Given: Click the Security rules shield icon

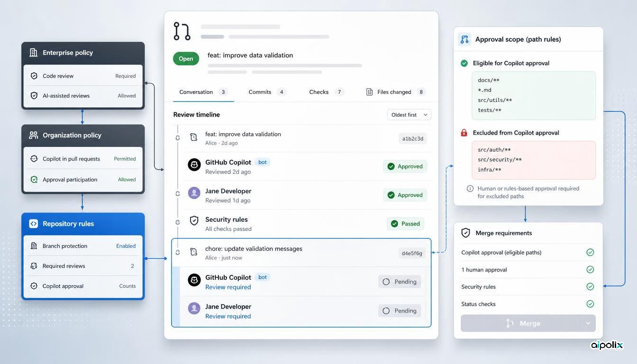Looking at the screenshot, I should click(194, 220).
